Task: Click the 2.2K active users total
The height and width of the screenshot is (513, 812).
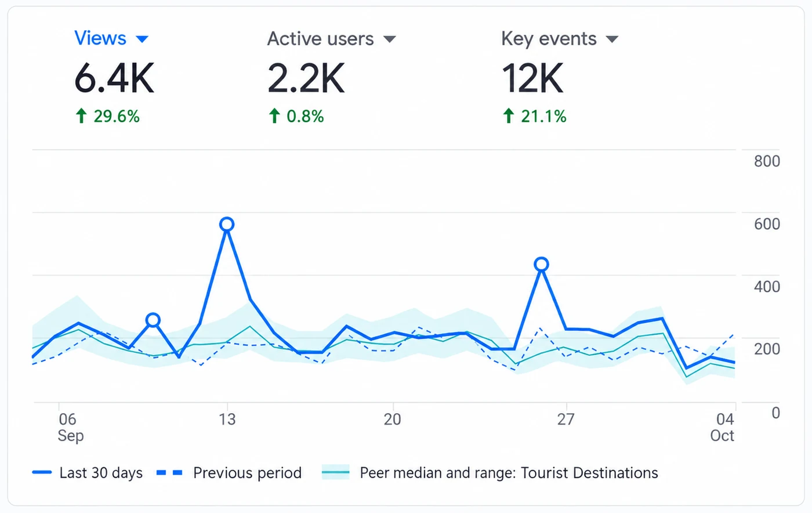Action: coord(306,78)
